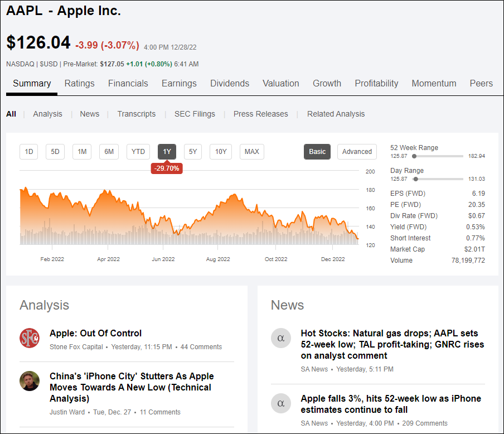View the 11 Comments link
The width and height of the screenshot is (504, 434).
(x=160, y=412)
